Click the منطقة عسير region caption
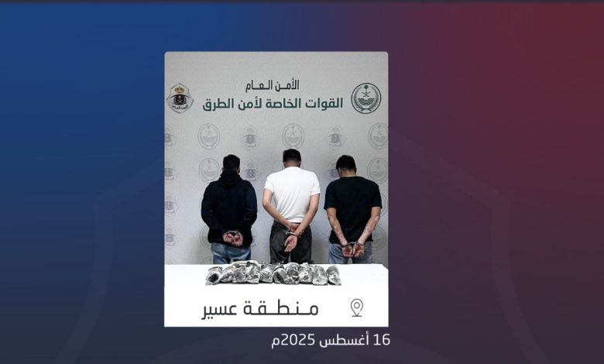 pos(260,309)
